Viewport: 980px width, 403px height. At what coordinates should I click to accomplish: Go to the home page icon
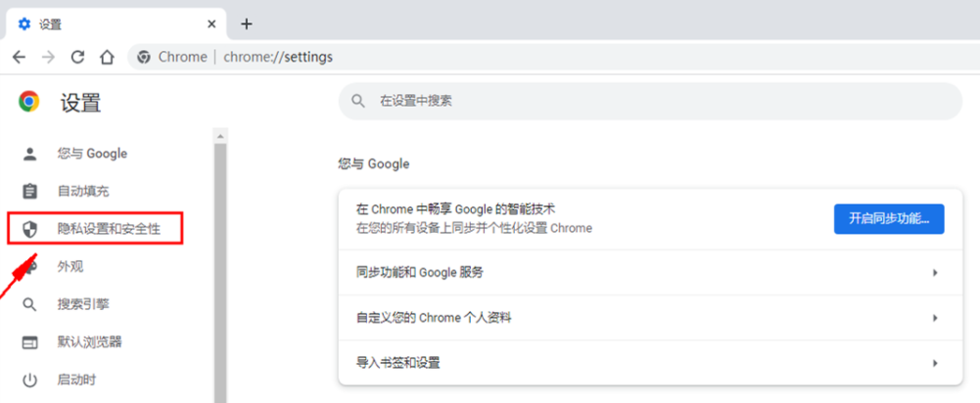tap(108, 58)
